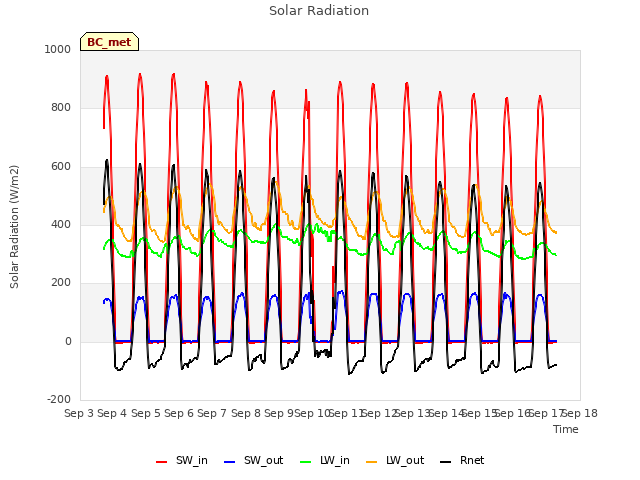Click the orange LW_out legend color marker

point(372,462)
